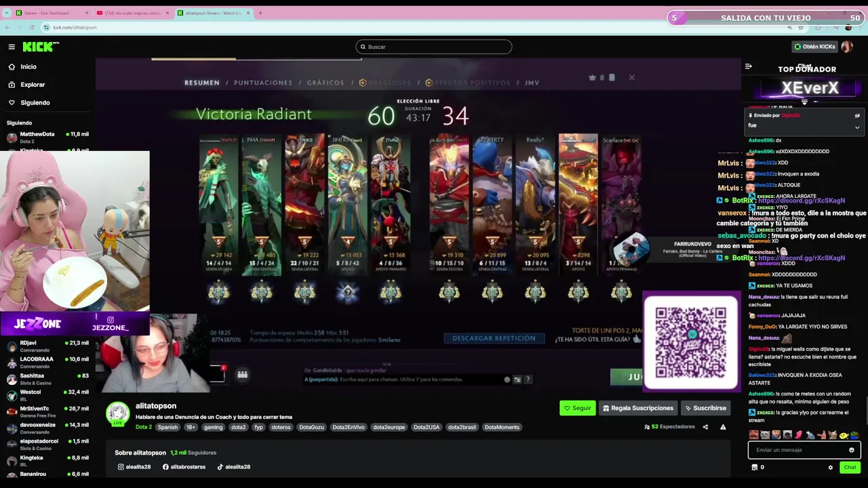Close the alitatopson Stream browser tab
This screenshot has width=868, height=488.
(x=248, y=13)
